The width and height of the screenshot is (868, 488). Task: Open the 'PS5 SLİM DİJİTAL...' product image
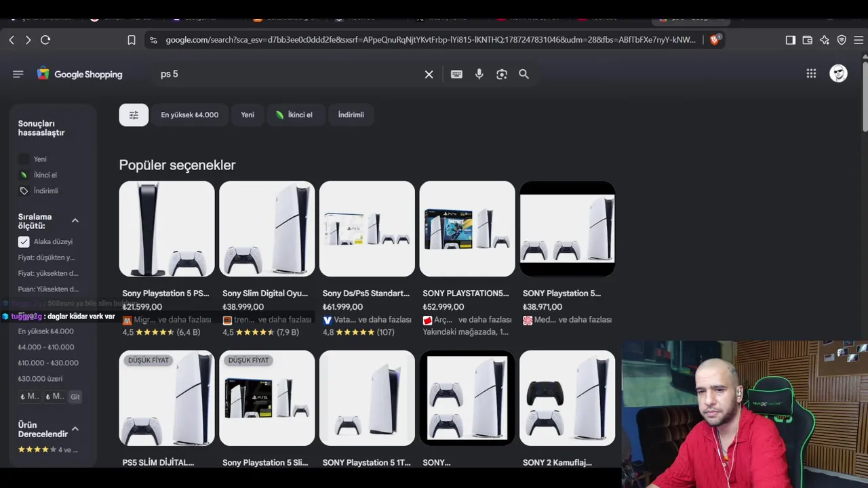click(x=167, y=398)
